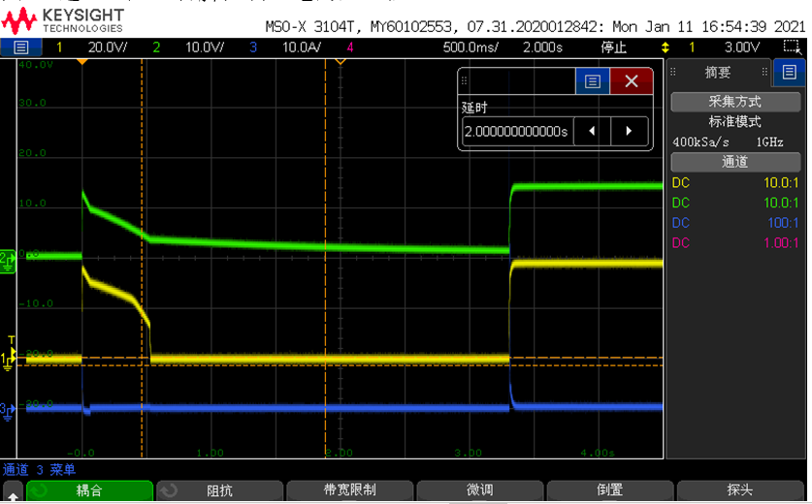Image resolution: width=812 pixels, height=504 pixels.
Task: Click the back/up arrow softkey
Action: click(13, 491)
